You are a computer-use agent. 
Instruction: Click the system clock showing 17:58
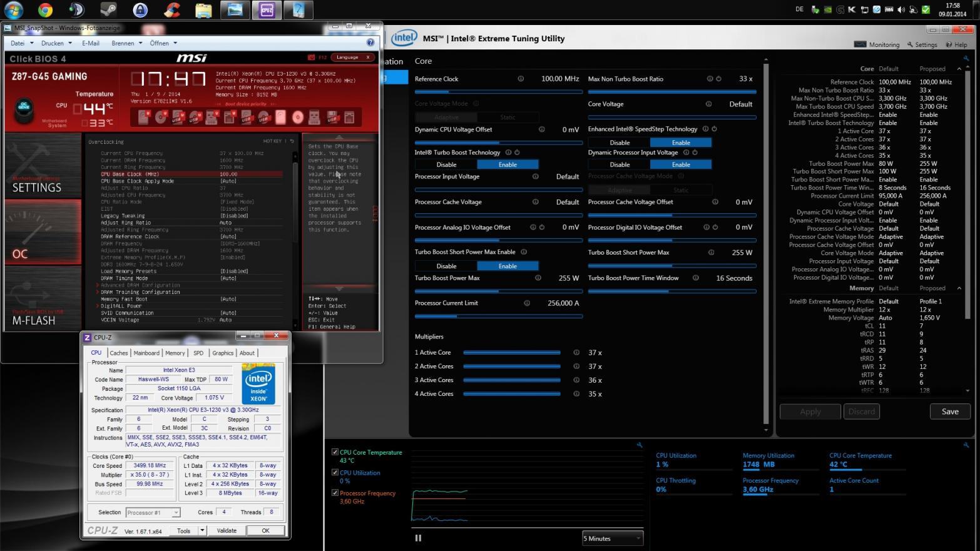[x=953, y=9]
